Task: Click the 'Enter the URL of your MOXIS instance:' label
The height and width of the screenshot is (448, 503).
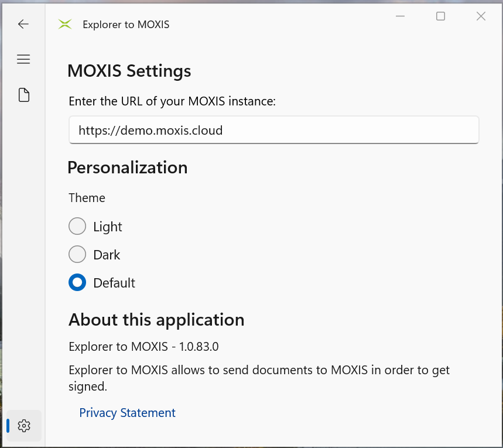Action: pos(172,101)
